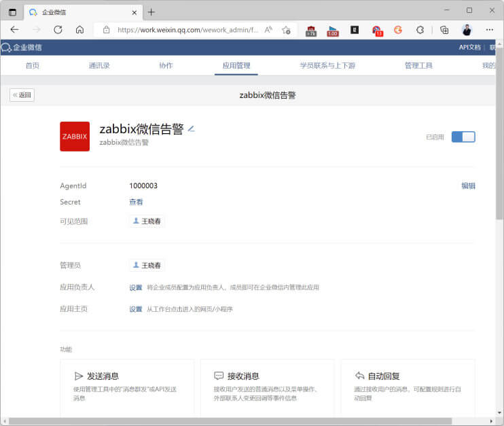Toggle the 已启用 app switch
Viewport: 504px width, 426px height.
463,137
